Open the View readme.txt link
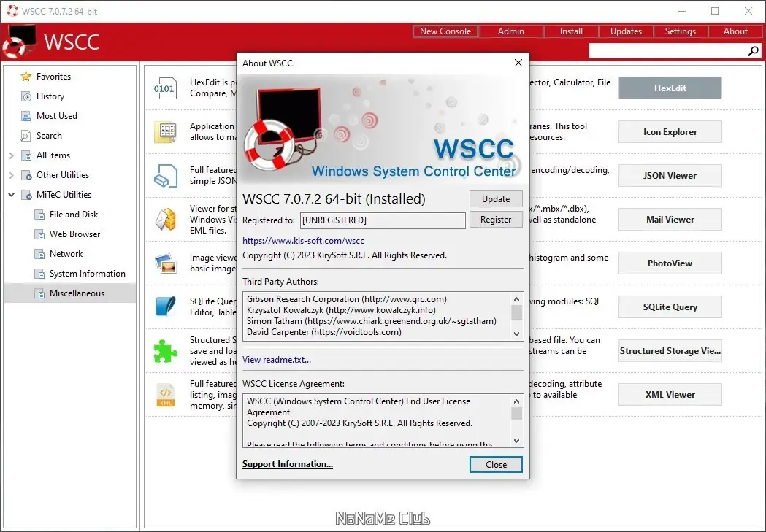Screen dimensions: 766x532 (x=277, y=360)
